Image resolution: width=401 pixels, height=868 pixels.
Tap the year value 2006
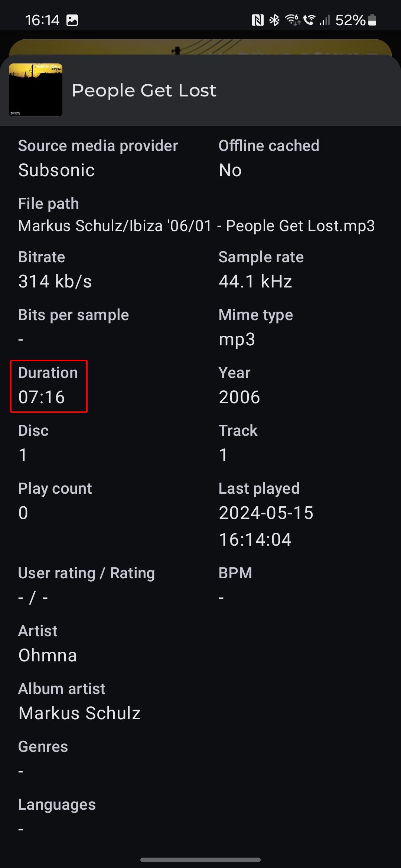pos(239,397)
